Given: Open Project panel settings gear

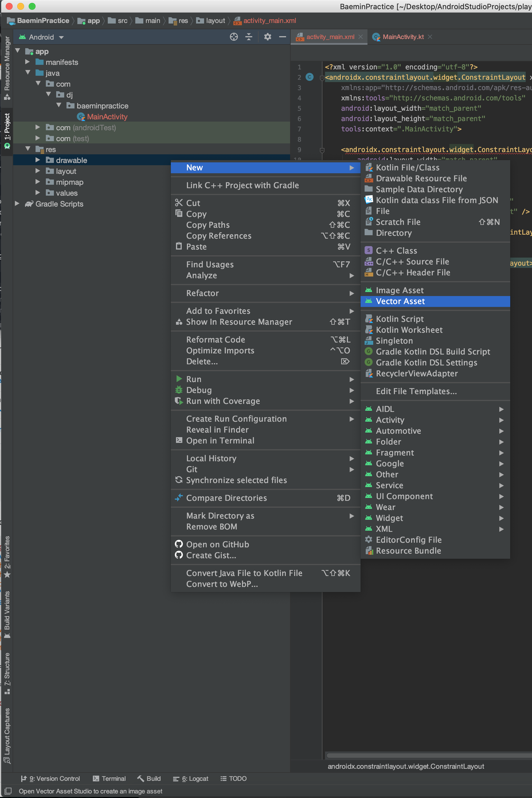Looking at the screenshot, I should 268,37.
